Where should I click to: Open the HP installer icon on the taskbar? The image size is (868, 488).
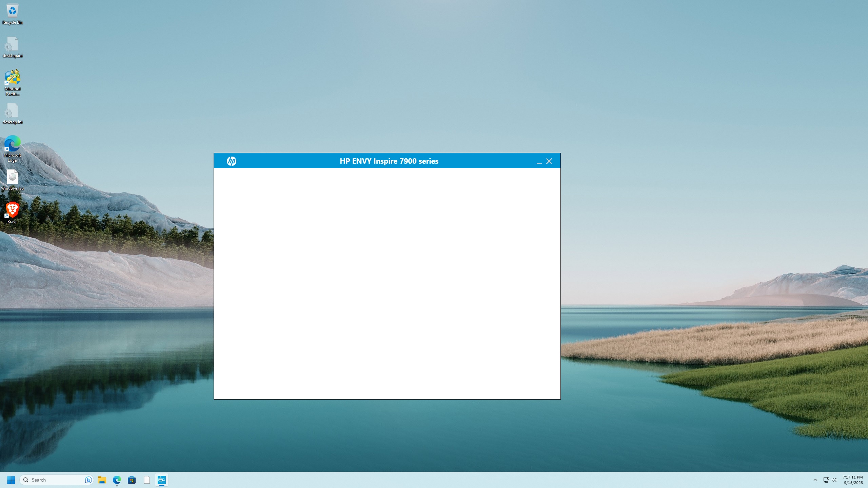coord(161,480)
